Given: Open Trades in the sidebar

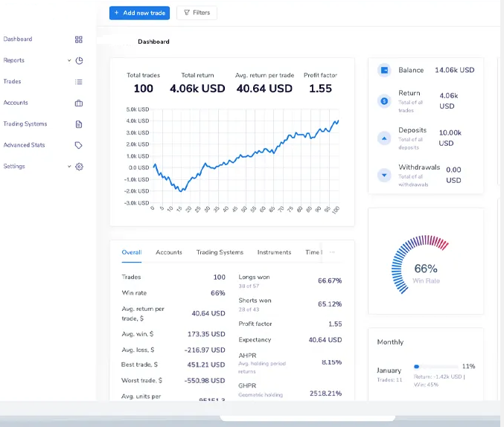Looking at the screenshot, I should pos(12,81).
